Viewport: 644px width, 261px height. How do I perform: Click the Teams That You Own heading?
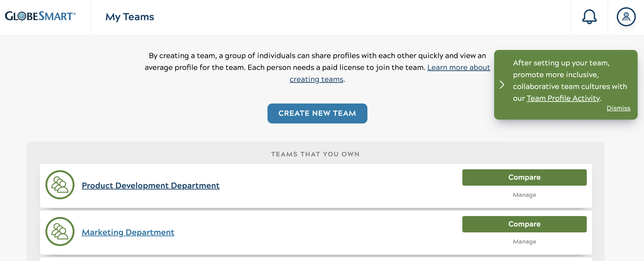[315, 154]
